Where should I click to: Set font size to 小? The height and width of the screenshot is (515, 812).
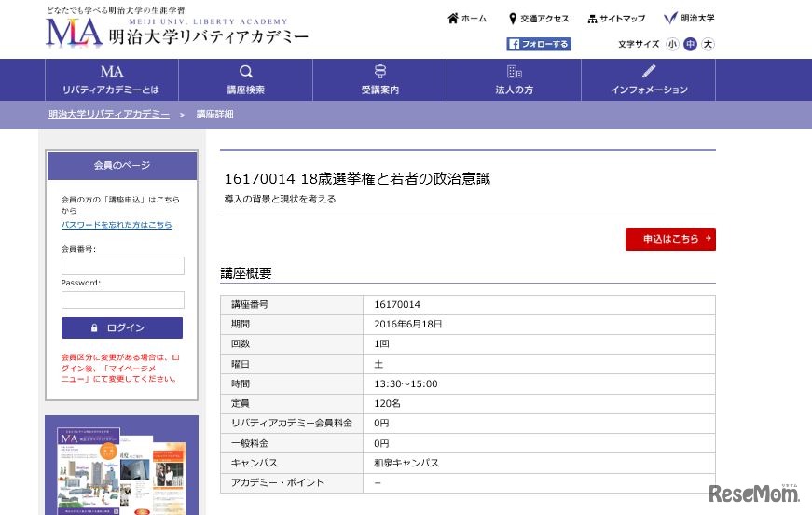pyautogui.click(x=672, y=44)
